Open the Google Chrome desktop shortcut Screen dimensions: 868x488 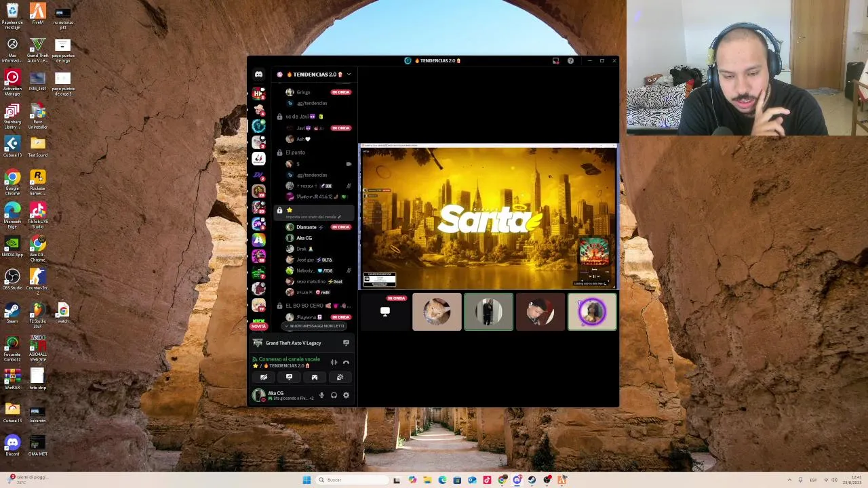(12, 183)
